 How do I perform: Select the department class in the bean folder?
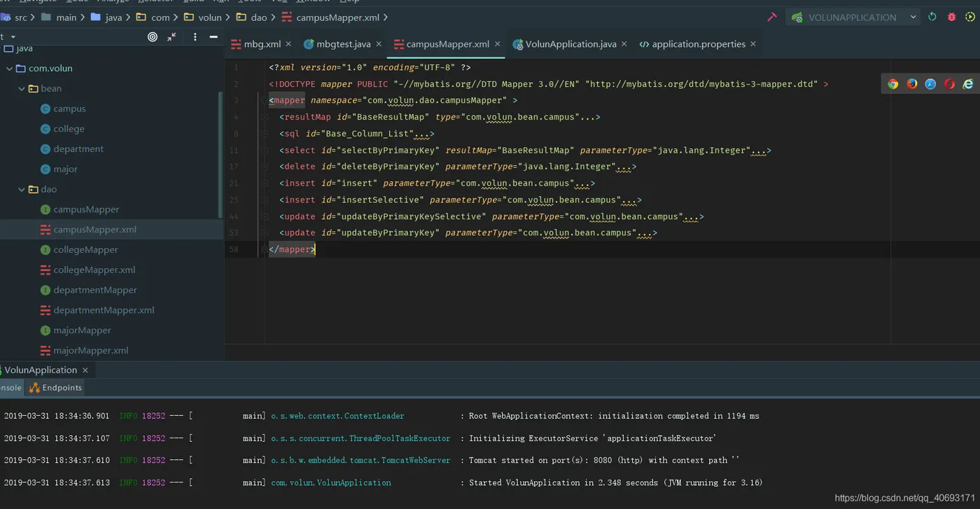click(71, 149)
